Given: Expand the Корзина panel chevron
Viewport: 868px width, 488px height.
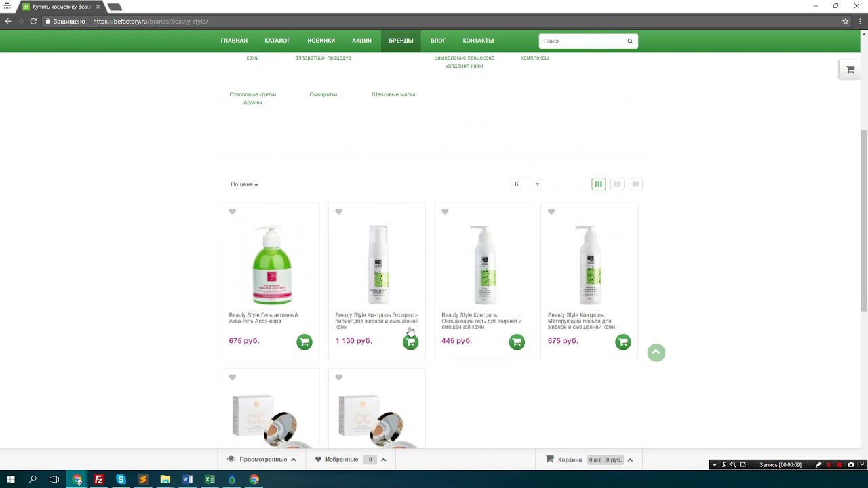Looking at the screenshot, I should (x=630, y=460).
